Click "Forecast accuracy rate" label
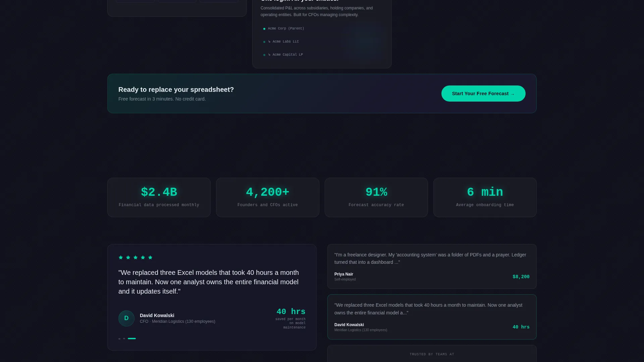This screenshot has height=362, width=644. point(376,205)
